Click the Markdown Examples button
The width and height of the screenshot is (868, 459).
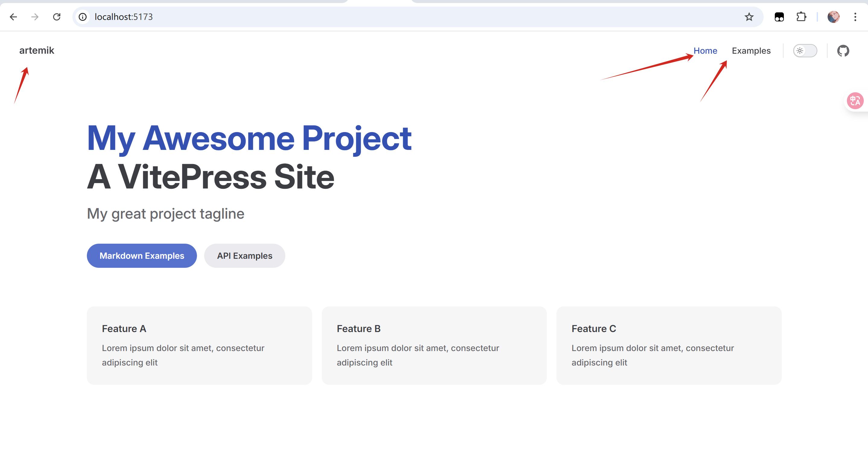[x=141, y=256]
